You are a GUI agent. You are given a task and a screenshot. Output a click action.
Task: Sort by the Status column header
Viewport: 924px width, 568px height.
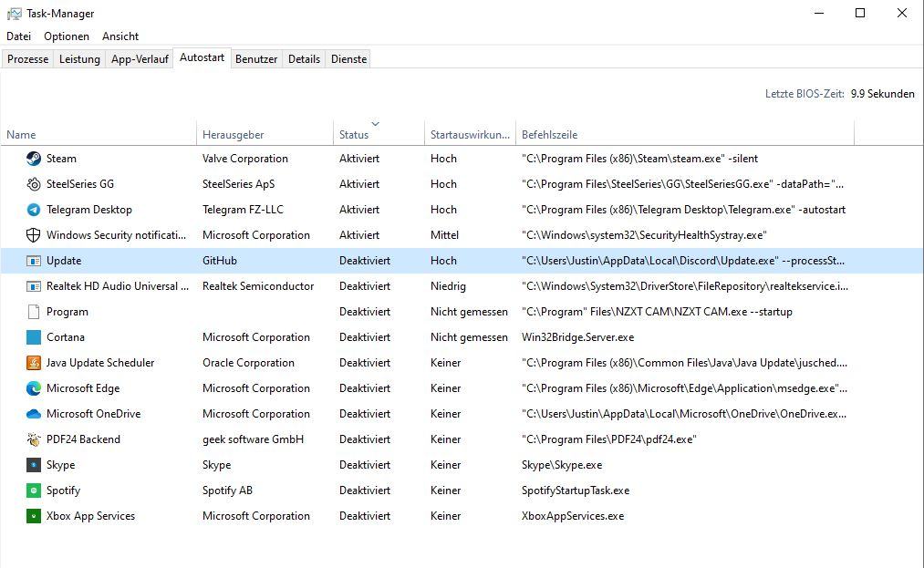[x=379, y=134]
